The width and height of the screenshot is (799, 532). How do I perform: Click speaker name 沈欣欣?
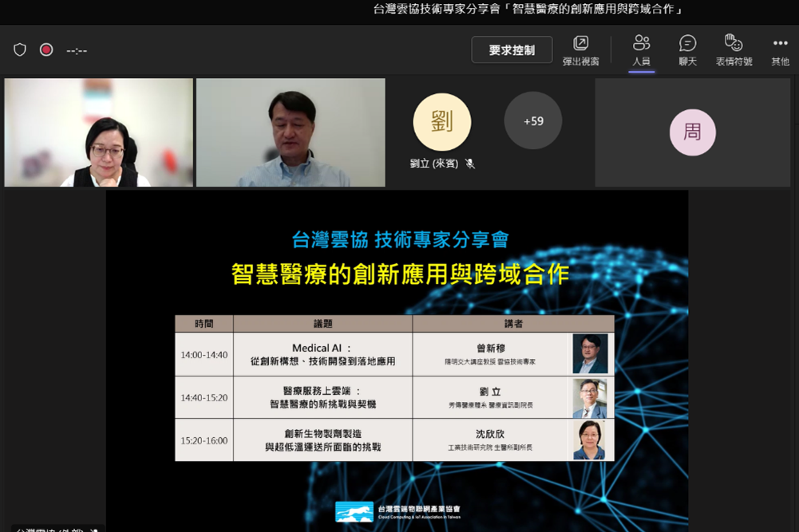coord(490,434)
